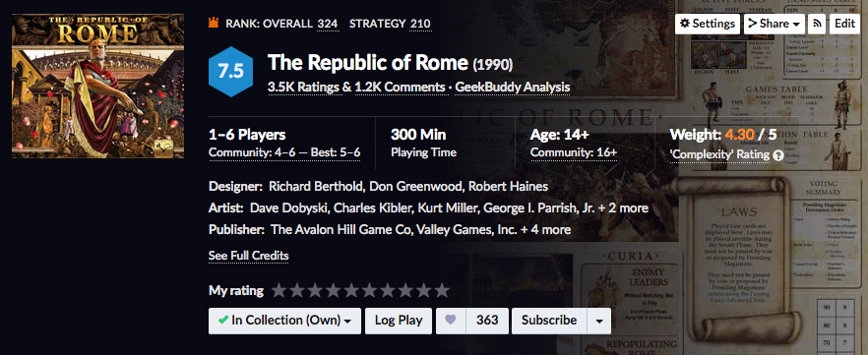Open GeekBuddy Analysis link

click(513, 88)
